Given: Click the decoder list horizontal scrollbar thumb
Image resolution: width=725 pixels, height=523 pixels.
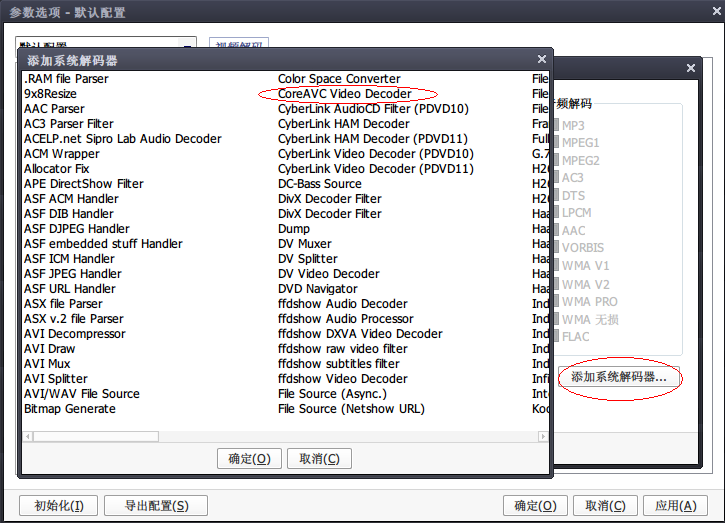Looking at the screenshot, I should click(x=96, y=437).
